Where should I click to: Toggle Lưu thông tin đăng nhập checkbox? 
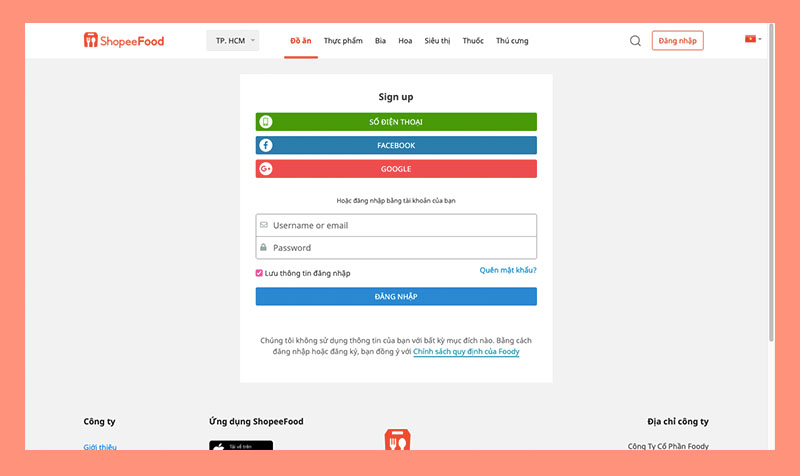coord(259,273)
